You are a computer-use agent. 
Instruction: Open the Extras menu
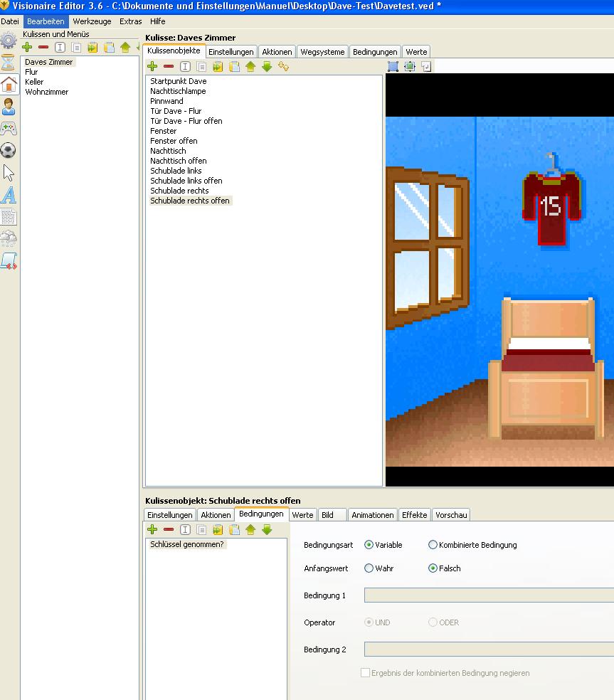pos(130,21)
